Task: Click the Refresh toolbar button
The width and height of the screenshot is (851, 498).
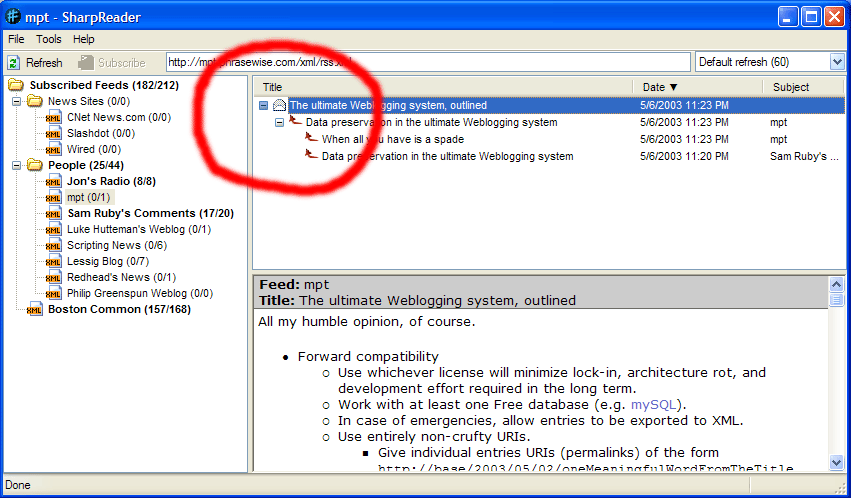Action: [x=35, y=63]
